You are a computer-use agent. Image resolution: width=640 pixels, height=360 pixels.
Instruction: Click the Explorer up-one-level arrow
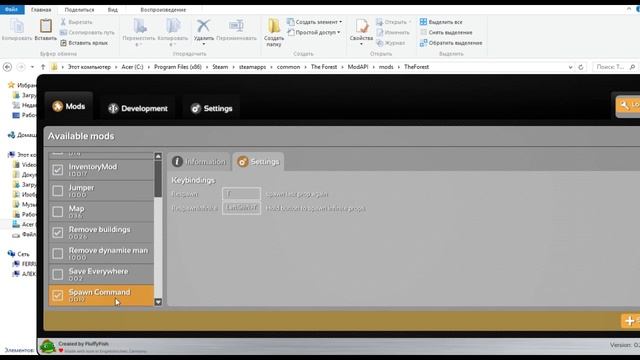43,67
